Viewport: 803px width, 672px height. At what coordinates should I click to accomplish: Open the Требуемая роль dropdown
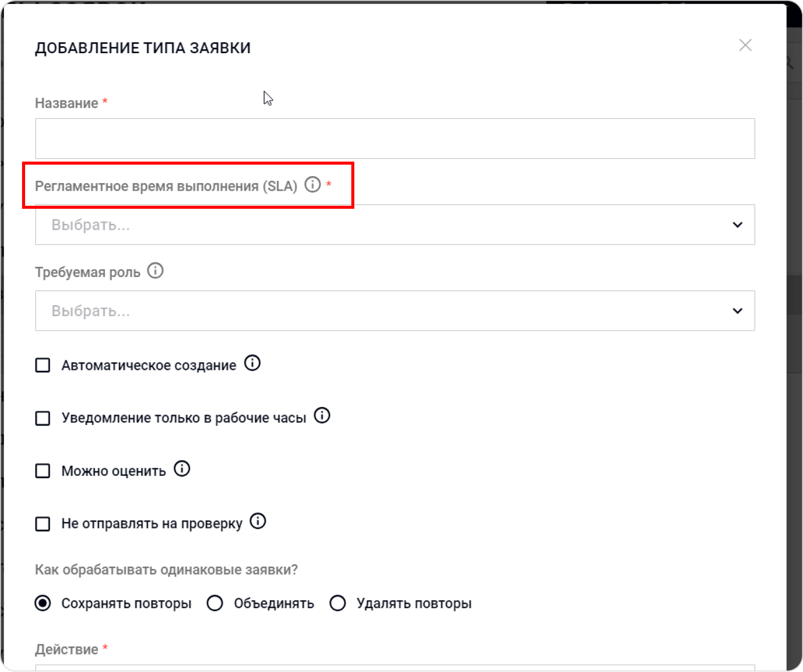coord(381,311)
